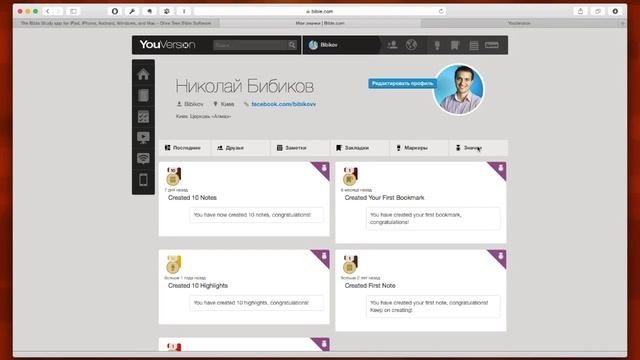
Task: Click the Created Your First Bookmark title
Action: (384, 198)
